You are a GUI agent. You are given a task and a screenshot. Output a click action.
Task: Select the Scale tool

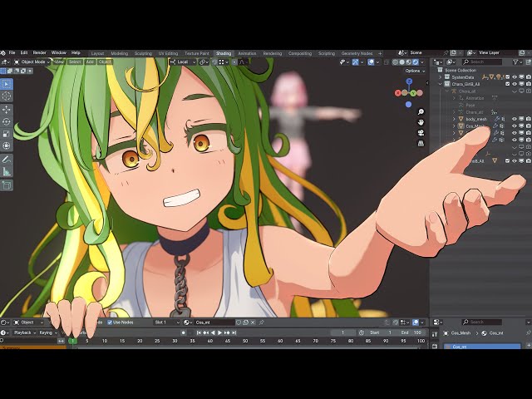7,134
